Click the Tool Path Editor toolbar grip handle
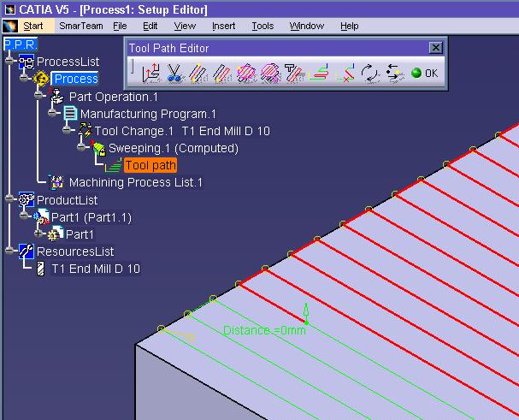 pos(132,66)
